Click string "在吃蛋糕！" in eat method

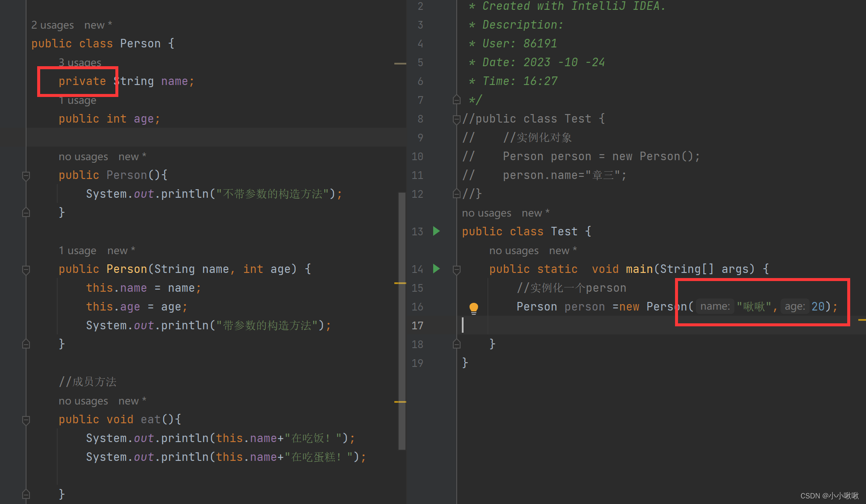[x=319, y=457]
